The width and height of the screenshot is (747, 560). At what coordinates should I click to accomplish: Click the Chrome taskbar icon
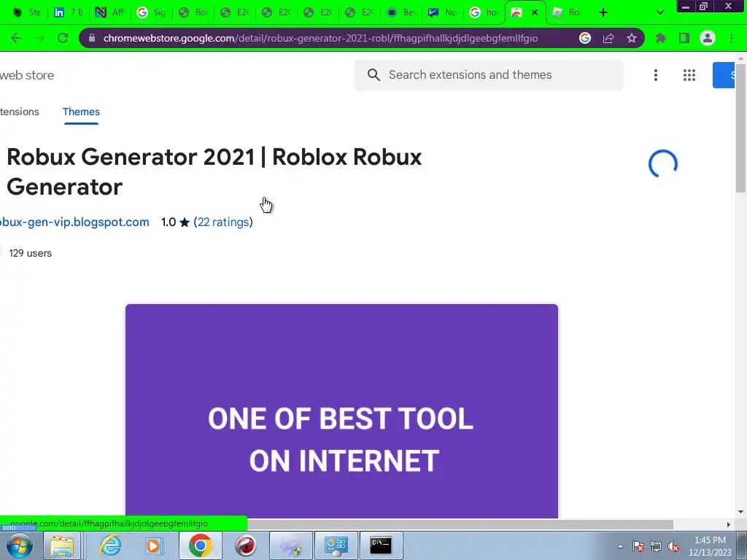pos(200,545)
